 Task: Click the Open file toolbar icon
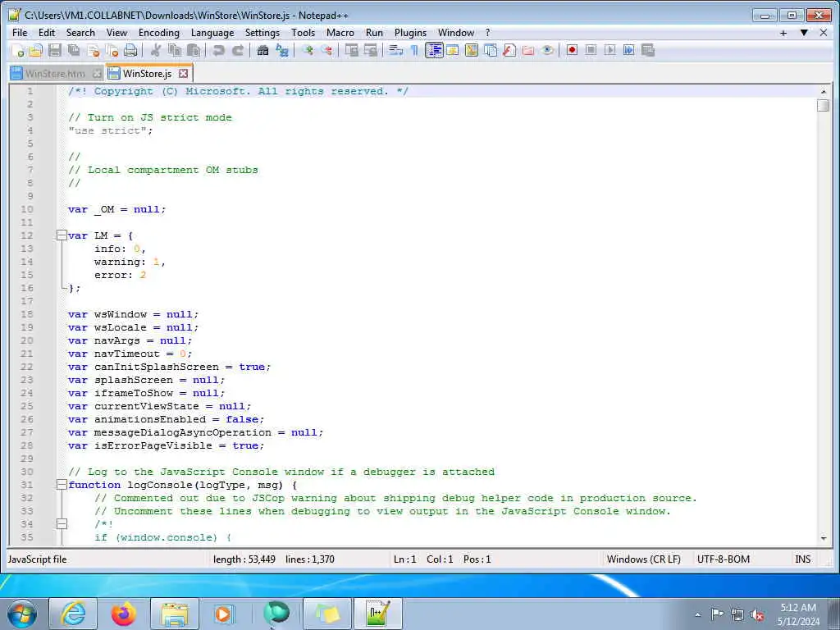[36, 50]
